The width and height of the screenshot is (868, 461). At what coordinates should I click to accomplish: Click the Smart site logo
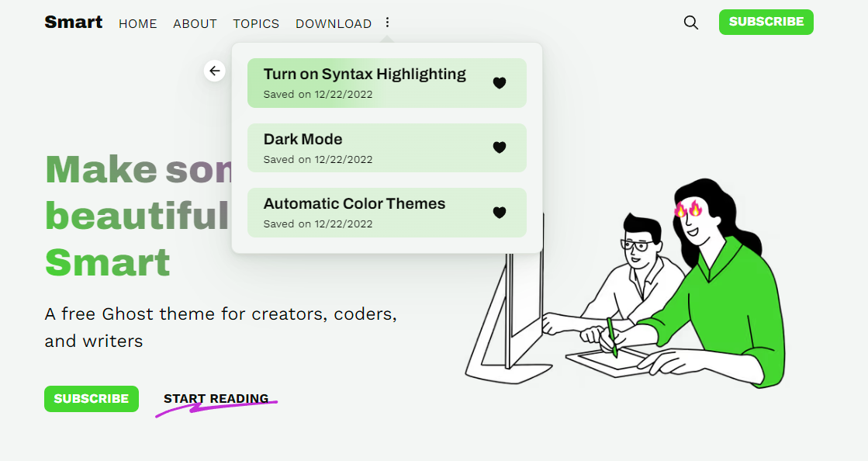click(x=74, y=23)
